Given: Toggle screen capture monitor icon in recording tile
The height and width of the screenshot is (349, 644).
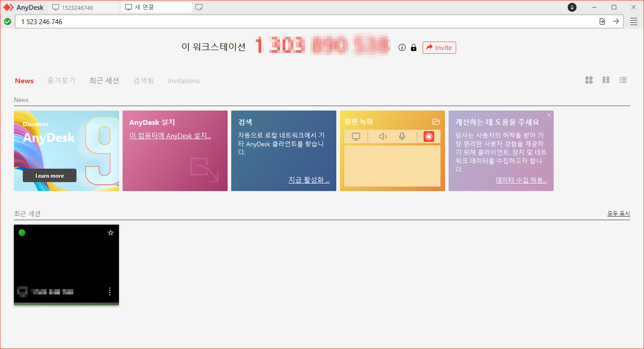Looking at the screenshot, I should click(x=356, y=136).
